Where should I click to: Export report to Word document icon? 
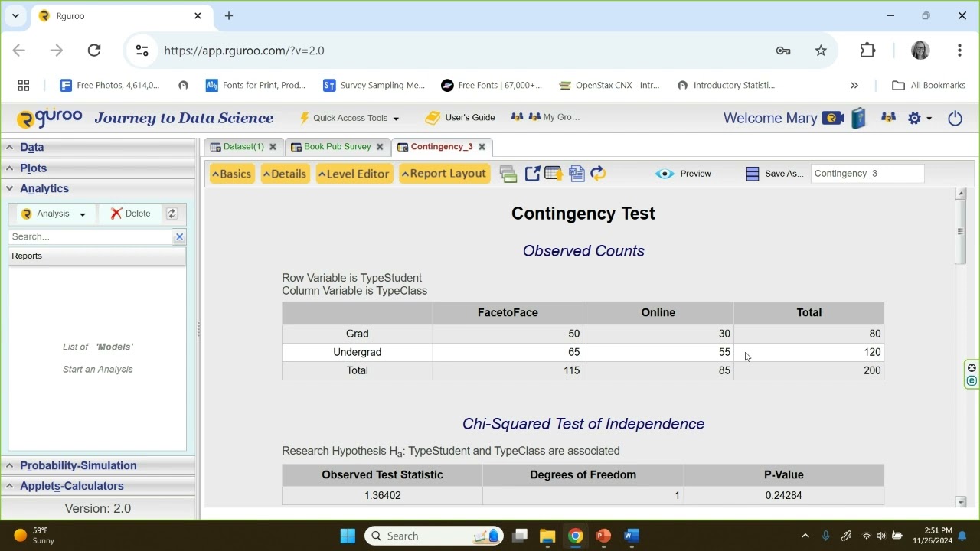coord(577,174)
